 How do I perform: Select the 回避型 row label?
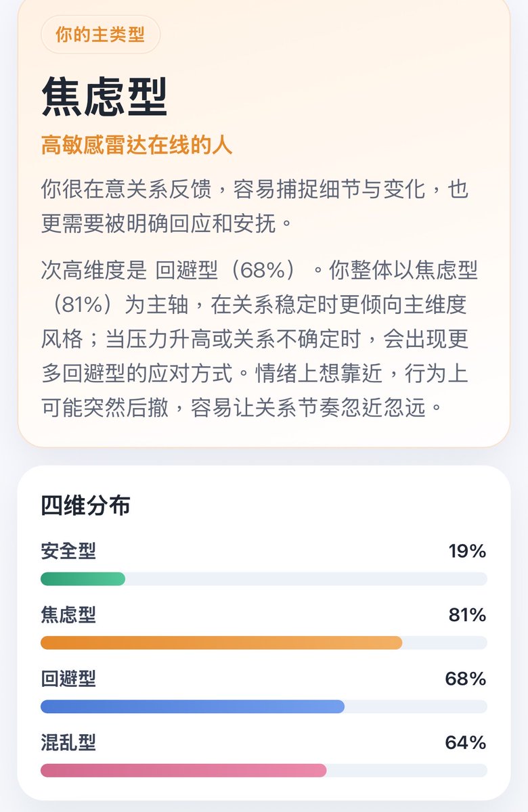coord(68,679)
